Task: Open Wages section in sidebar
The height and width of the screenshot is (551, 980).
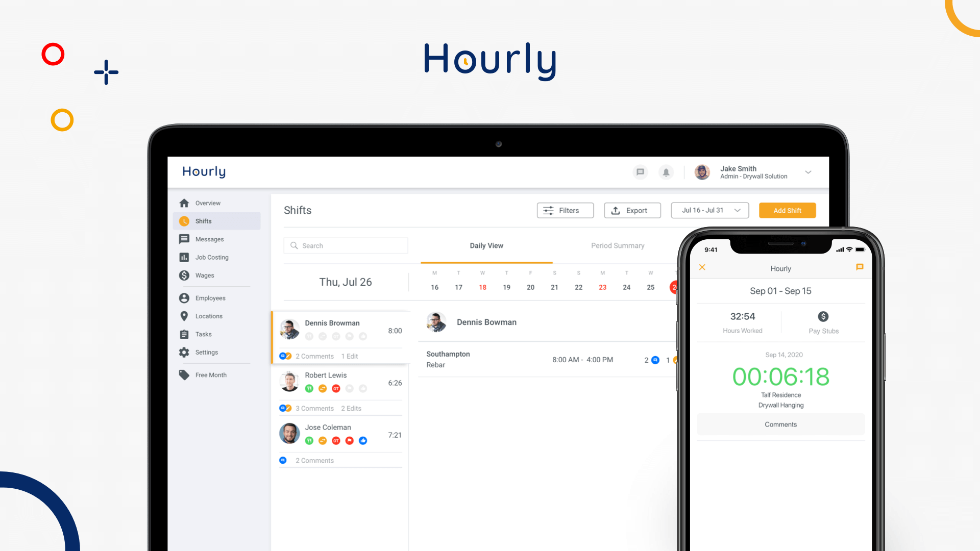Action: click(205, 275)
